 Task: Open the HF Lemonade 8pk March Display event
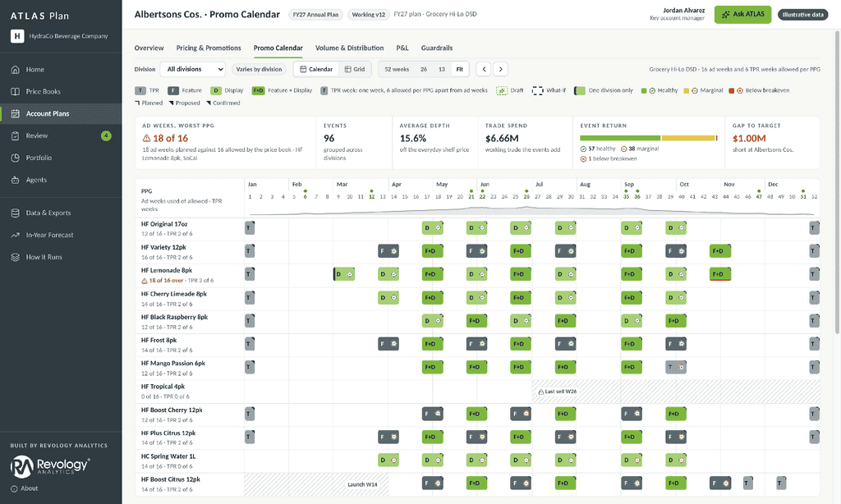click(344, 274)
